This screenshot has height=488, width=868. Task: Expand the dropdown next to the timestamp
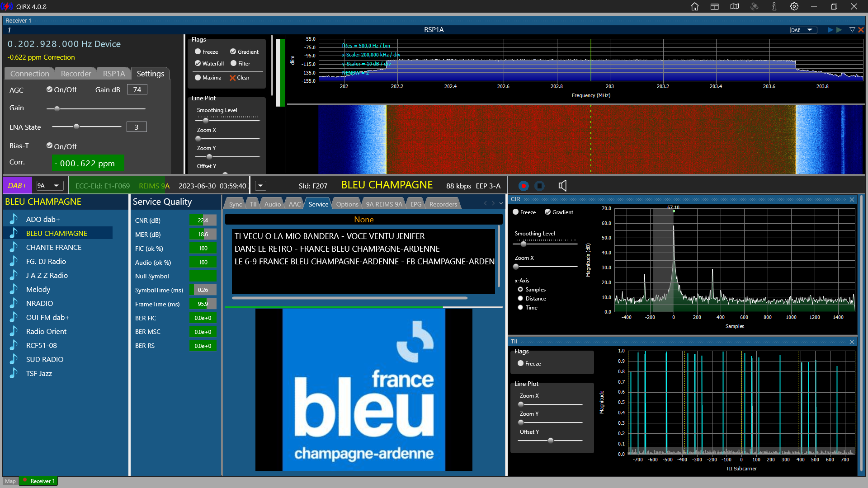(260, 186)
